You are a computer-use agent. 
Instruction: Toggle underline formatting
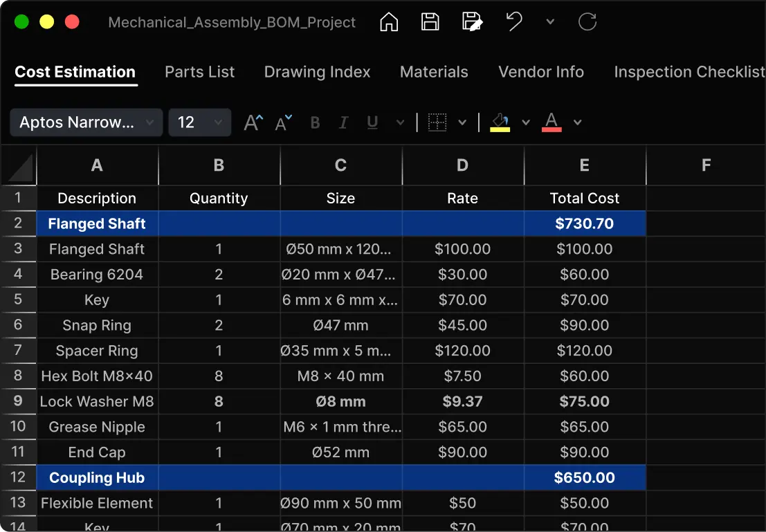pos(372,122)
